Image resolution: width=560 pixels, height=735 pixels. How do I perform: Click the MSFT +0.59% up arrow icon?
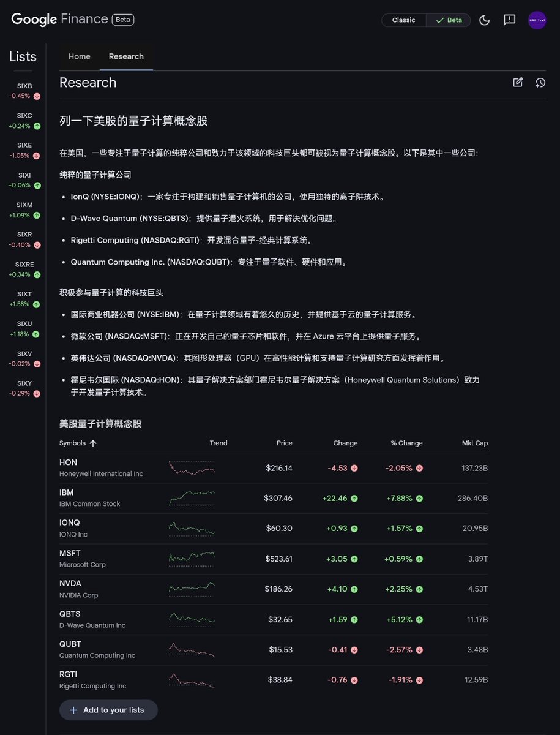[419, 559]
